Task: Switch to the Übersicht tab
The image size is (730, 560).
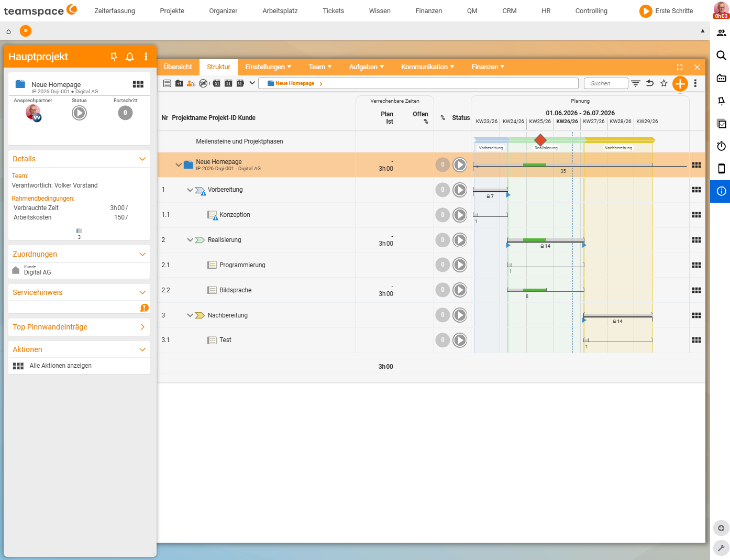Action: click(178, 67)
